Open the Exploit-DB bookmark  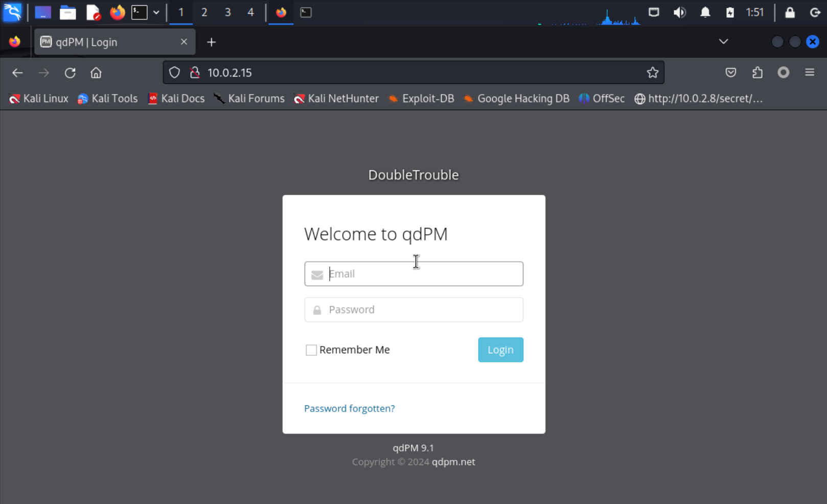click(421, 99)
